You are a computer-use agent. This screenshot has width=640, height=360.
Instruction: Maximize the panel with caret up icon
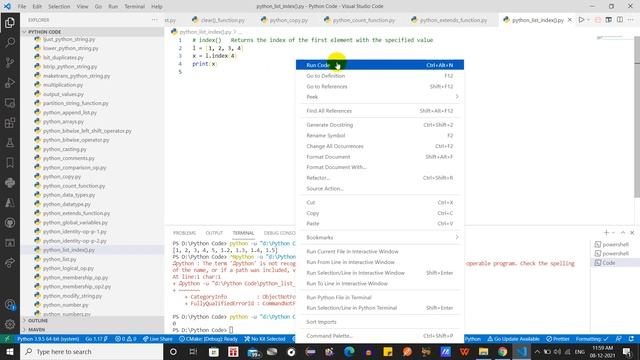click(x=623, y=233)
